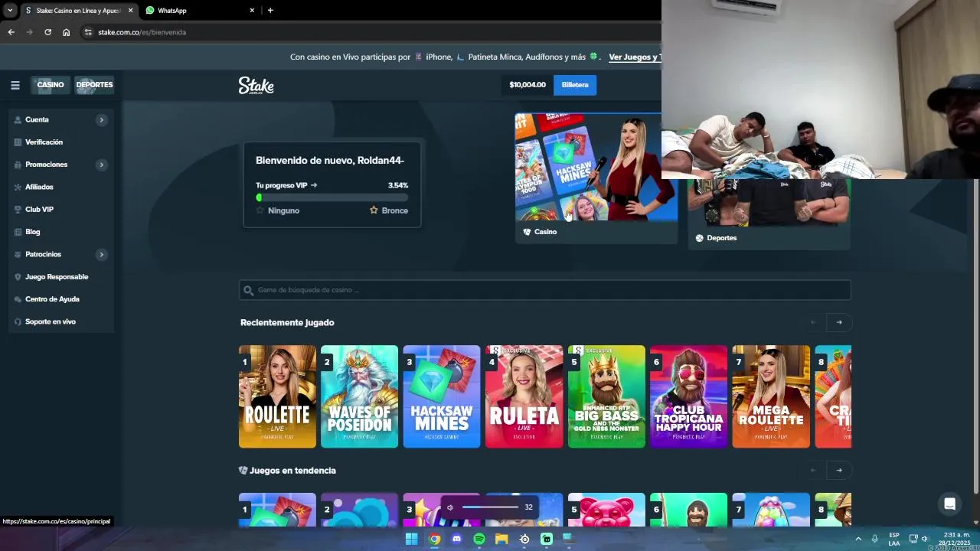The width and height of the screenshot is (980, 551).
Task: Click the Centro de Ayuda icon
Action: (x=18, y=299)
